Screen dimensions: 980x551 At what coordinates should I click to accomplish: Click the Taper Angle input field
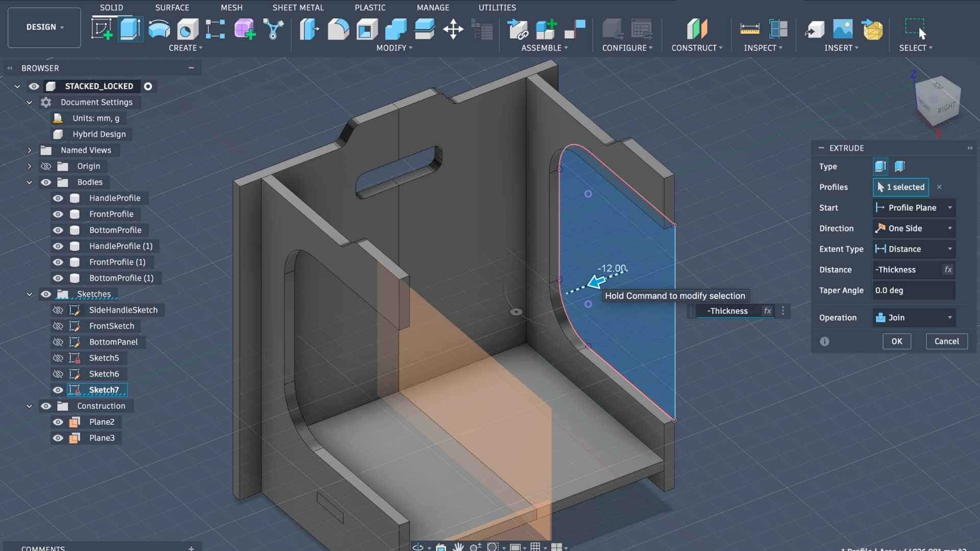click(913, 290)
